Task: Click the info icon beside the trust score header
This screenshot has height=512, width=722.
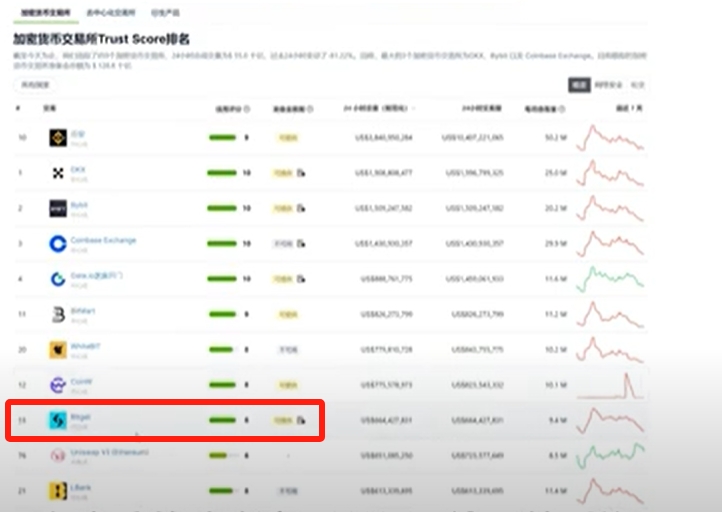Action: pos(246,108)
